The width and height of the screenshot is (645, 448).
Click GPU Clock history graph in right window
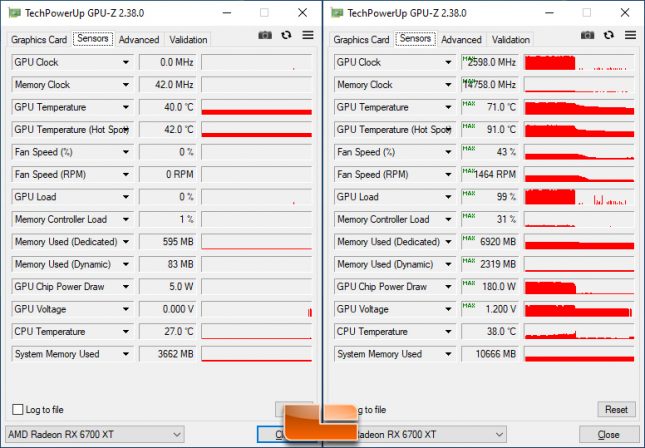coord(579,63)
